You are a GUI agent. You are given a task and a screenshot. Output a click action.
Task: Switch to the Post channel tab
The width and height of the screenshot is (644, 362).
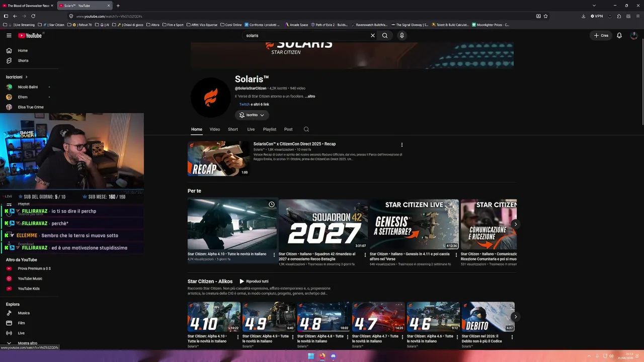[x=288, y=129]
